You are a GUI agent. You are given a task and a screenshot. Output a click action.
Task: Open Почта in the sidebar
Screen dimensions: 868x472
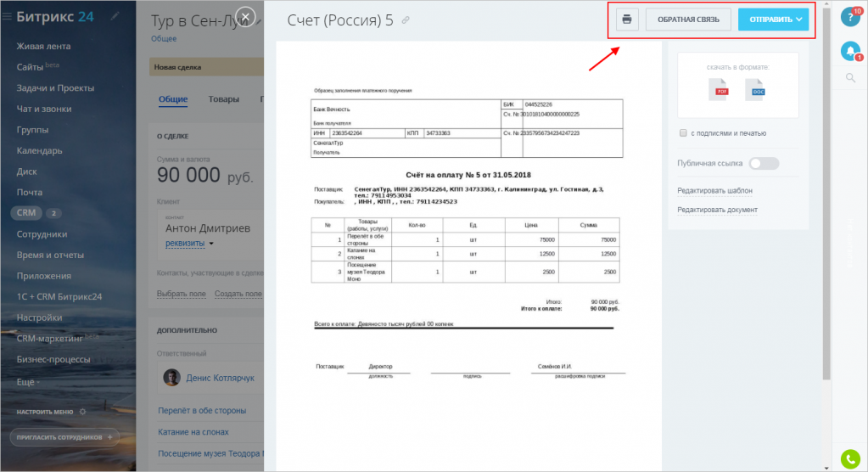[x=30, y=192]
